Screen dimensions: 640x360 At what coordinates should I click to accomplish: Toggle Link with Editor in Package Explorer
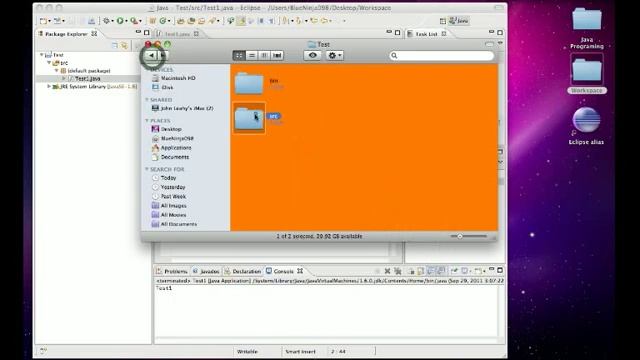[x=124, y=45]
